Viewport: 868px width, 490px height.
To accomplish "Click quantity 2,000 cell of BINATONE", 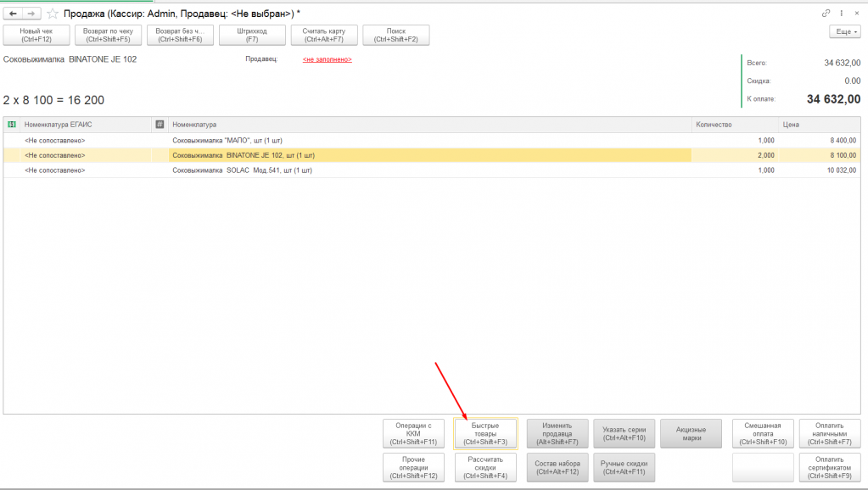I will (735, 155).
